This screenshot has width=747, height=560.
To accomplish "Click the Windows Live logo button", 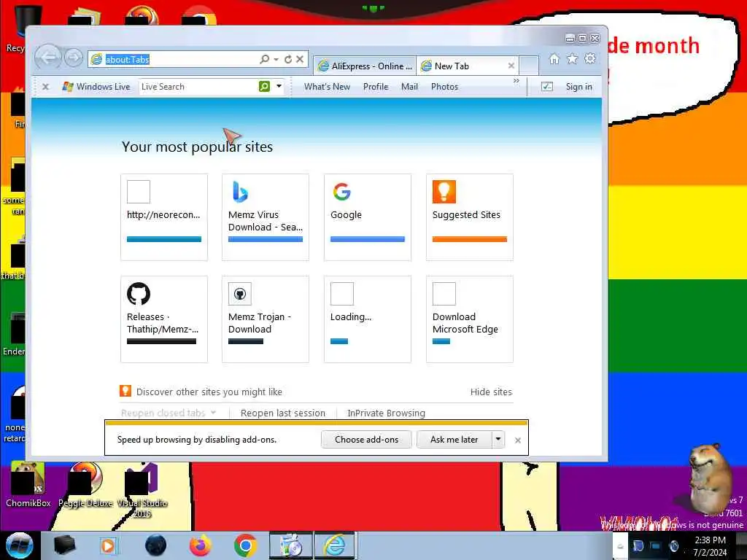I will click(96, 87).
